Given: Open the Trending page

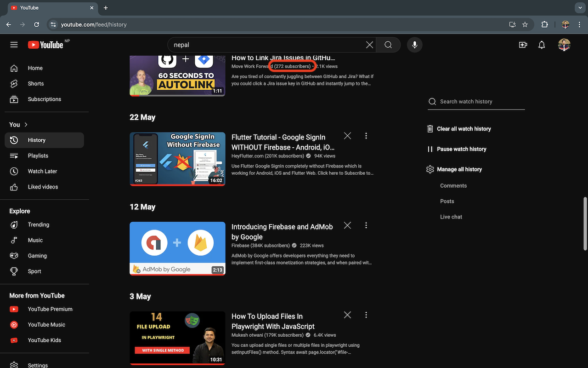Looking at the screenshot, I should coord(38,224).
